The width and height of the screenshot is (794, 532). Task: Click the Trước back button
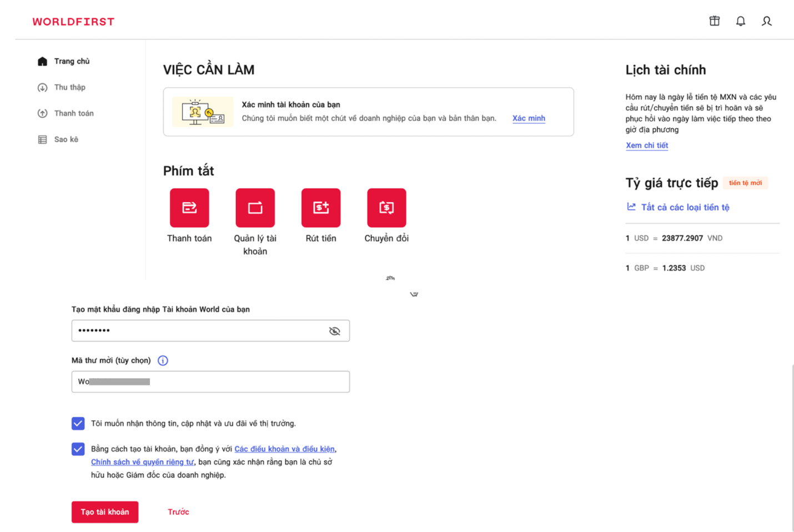coord(178,512)
